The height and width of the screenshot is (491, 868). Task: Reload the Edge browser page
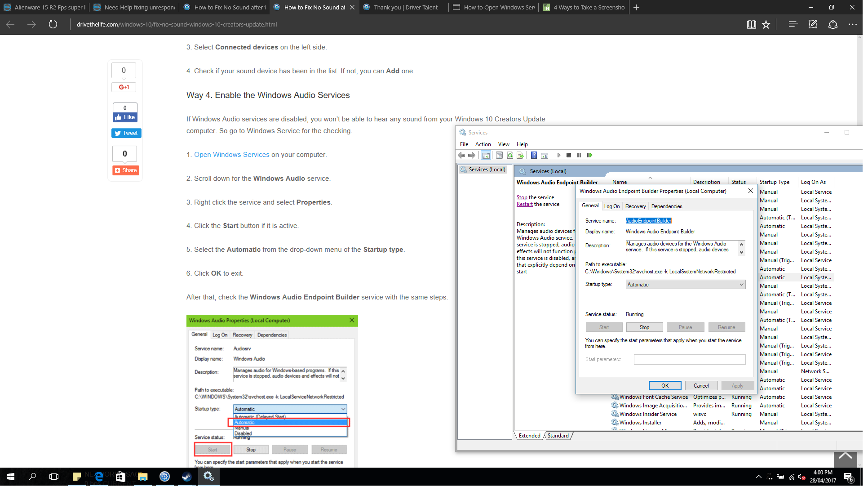click(53, 25)
